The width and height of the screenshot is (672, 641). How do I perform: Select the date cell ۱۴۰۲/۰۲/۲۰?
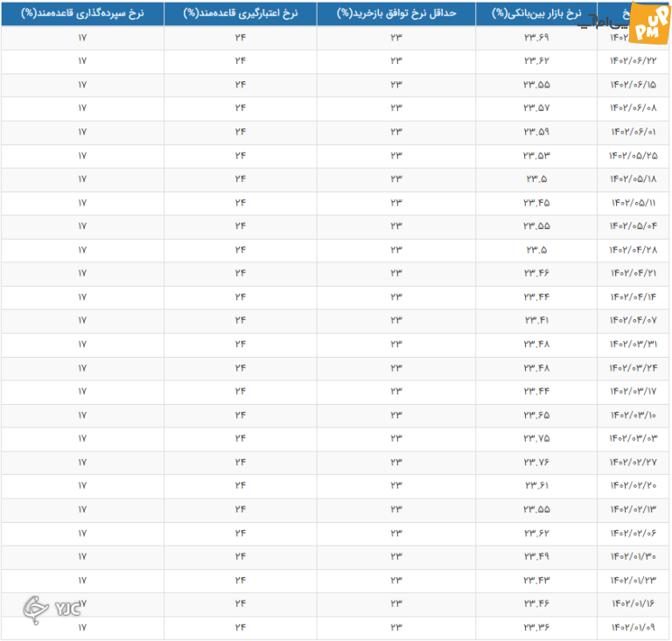click(633, 485)
